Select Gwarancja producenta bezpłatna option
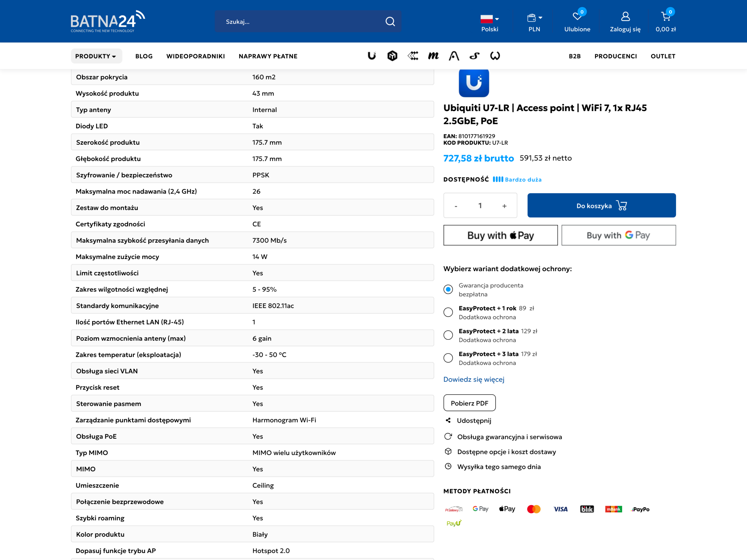 448,289
